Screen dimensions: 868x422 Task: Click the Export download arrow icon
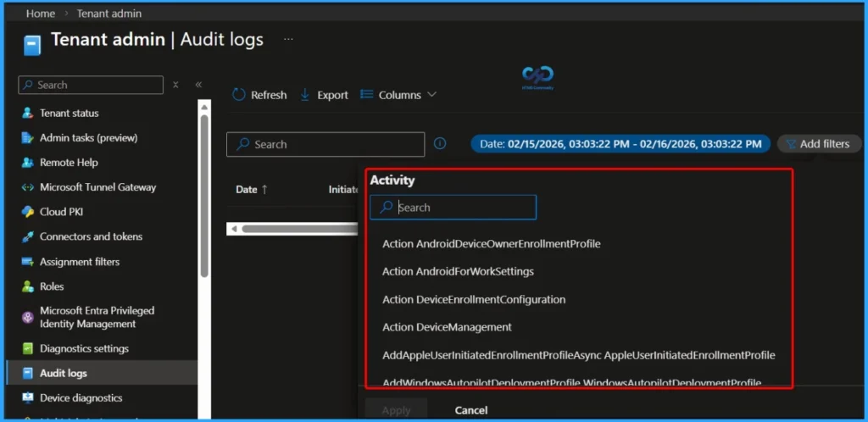point(304,95)
